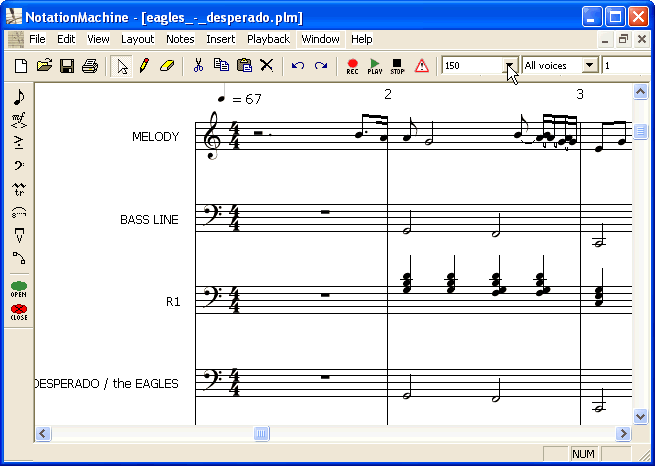The height and width of the screenshot is (466, 655).
Task: Open the 8va octave line palette
Action: pos(19,212)
